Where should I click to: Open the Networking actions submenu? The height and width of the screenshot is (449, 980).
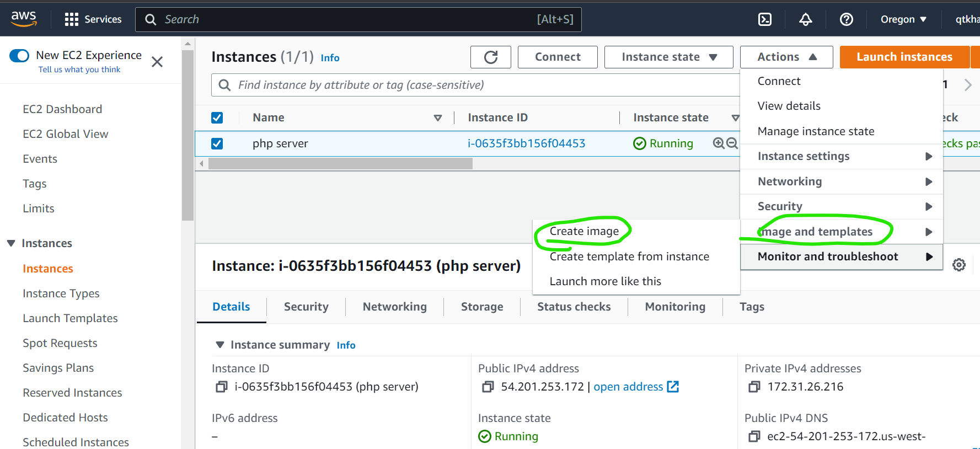click(x=842, y=181)
